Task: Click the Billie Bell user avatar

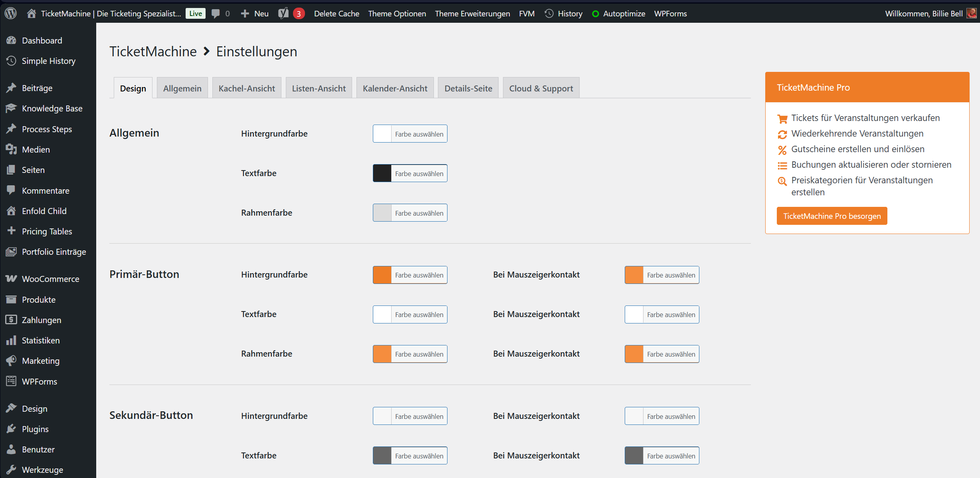Action: click(x=972, y=13)
